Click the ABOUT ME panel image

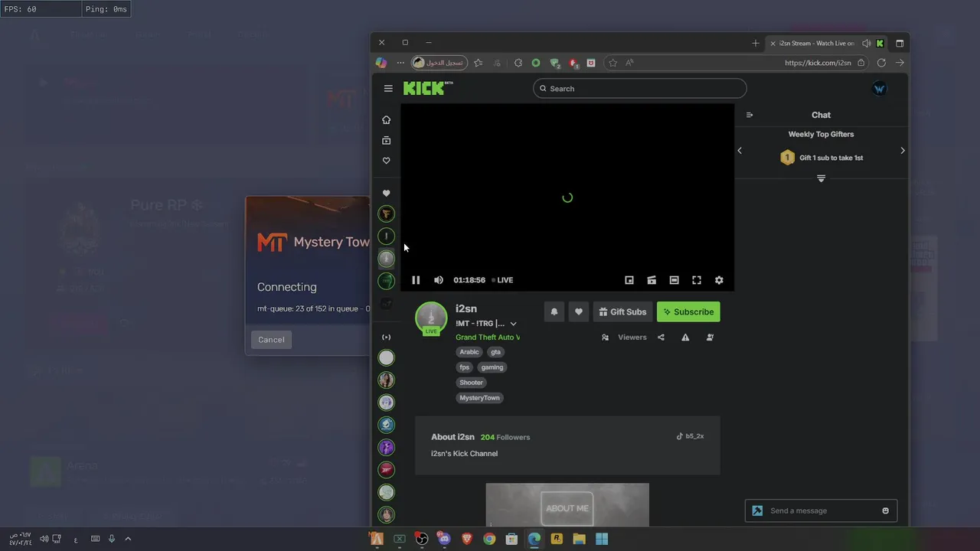pyautogui.click(x=567, y=504)
